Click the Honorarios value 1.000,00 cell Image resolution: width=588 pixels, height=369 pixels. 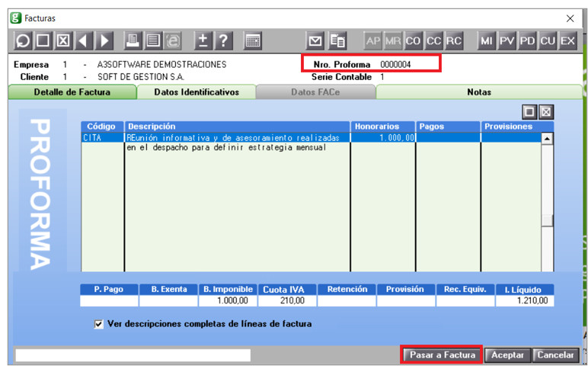click(383, 138)
